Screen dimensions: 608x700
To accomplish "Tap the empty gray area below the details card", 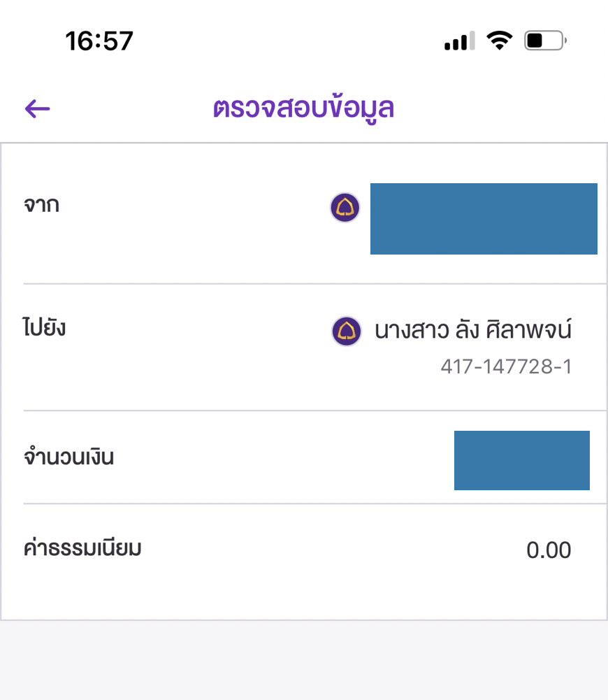I will click(x=304, y=661).
